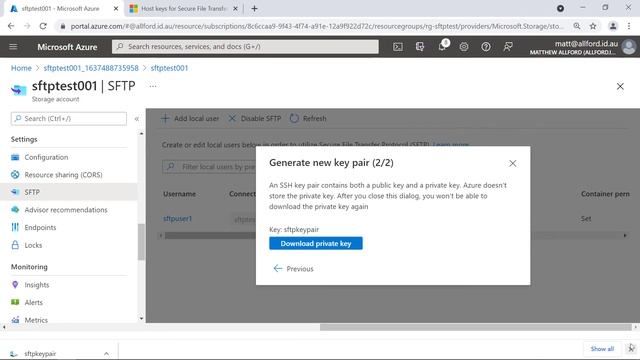640x360 pixels.
Task: Click Disable SFTP
Action: pos(254,118)
